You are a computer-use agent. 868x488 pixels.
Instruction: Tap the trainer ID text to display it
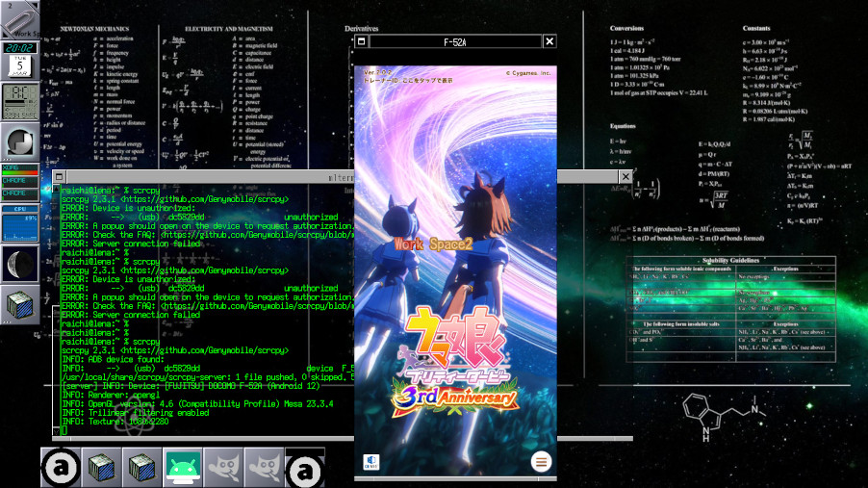pyautogui.click(x=408, y=81)
